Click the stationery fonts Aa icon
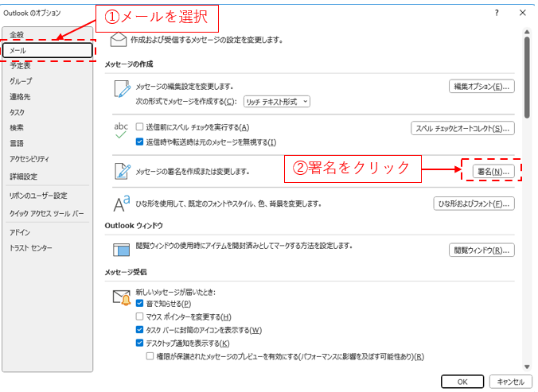The image size is (538, 392). (121, 204)
